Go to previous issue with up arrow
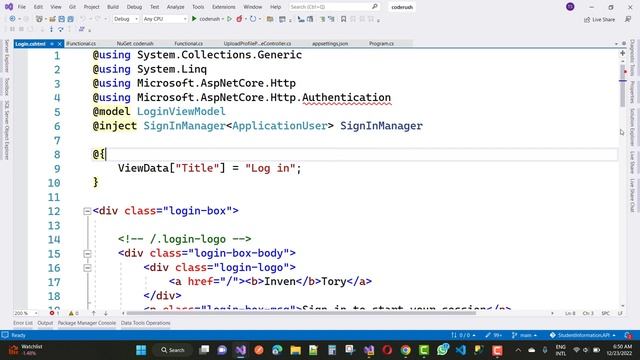 click(x=93, y=313)
